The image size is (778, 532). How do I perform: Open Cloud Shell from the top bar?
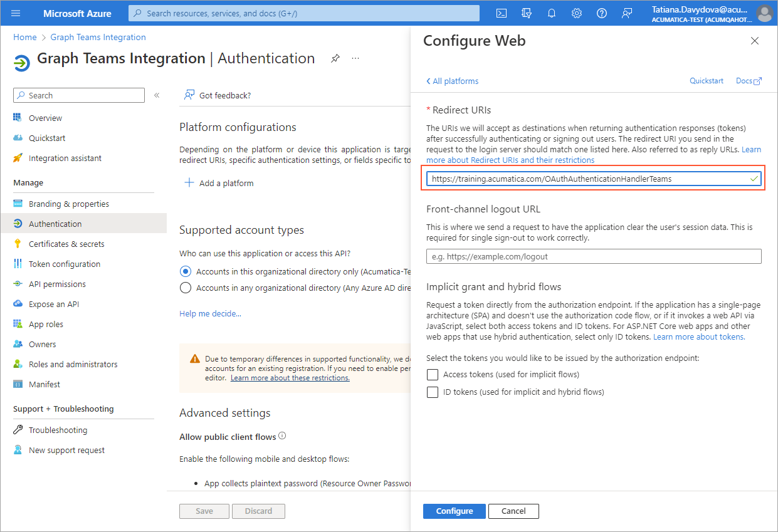coord(502,13)
